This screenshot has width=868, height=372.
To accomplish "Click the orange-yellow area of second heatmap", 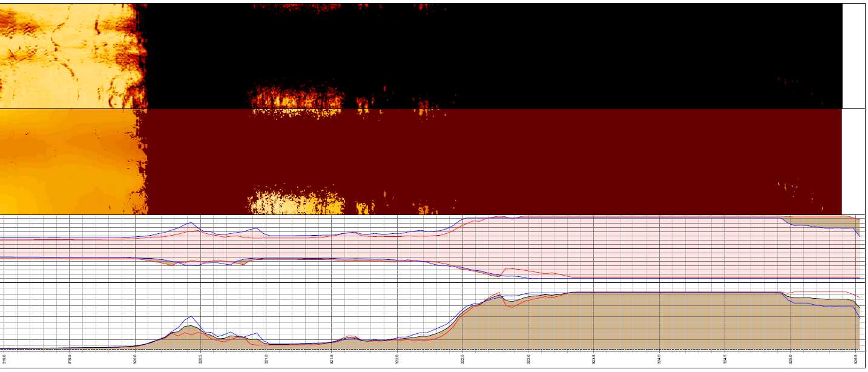I will 61,164.
